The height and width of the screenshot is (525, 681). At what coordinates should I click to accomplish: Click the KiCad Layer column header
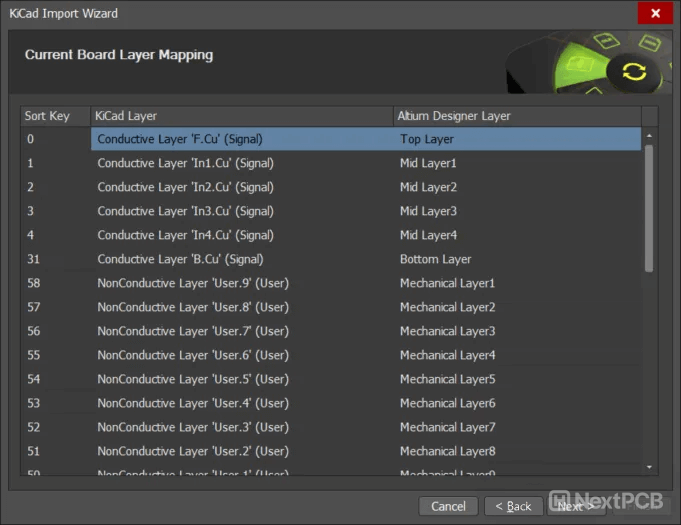coord(242,116)
